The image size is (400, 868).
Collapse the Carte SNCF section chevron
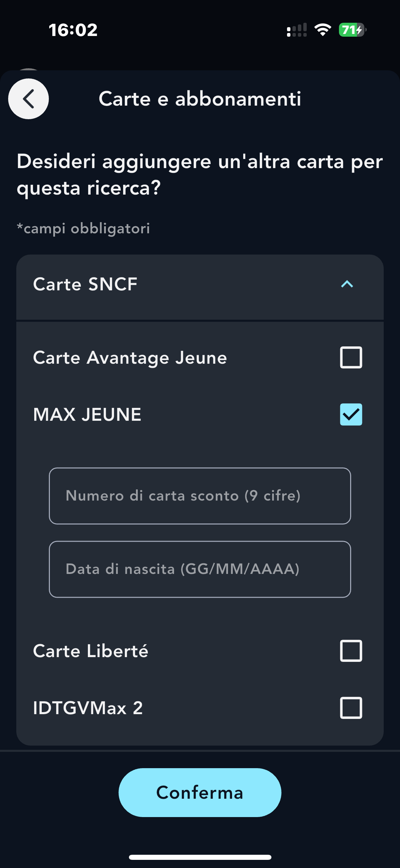(347, 284)
